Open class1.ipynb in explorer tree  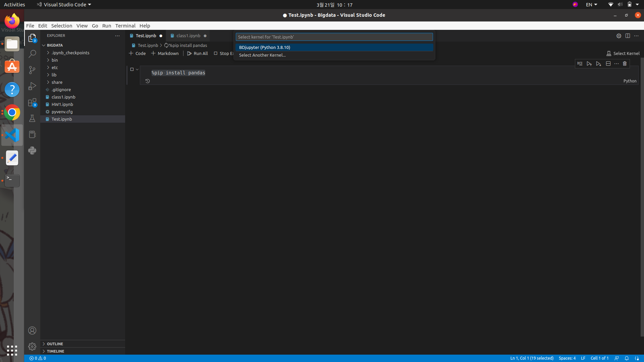point(63,97)
